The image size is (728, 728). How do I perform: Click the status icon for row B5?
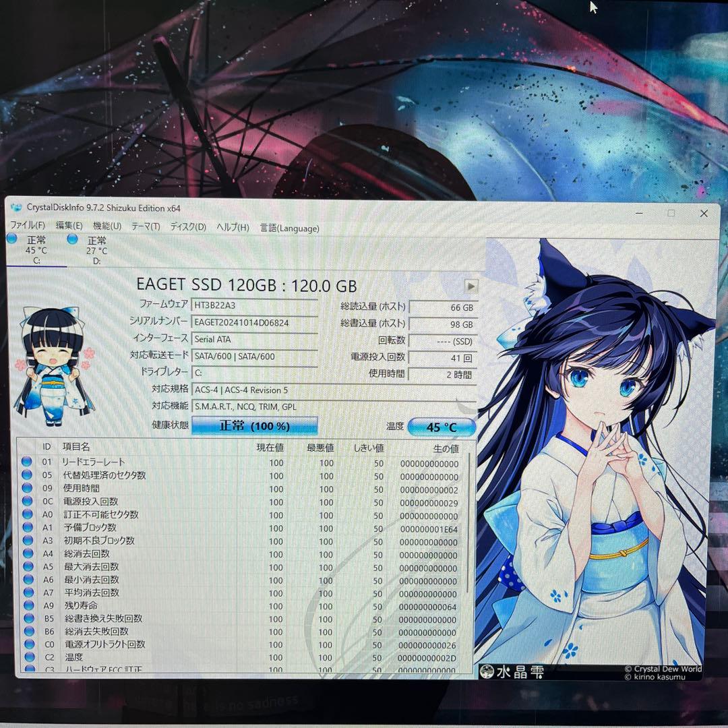(x=29, y=618)
